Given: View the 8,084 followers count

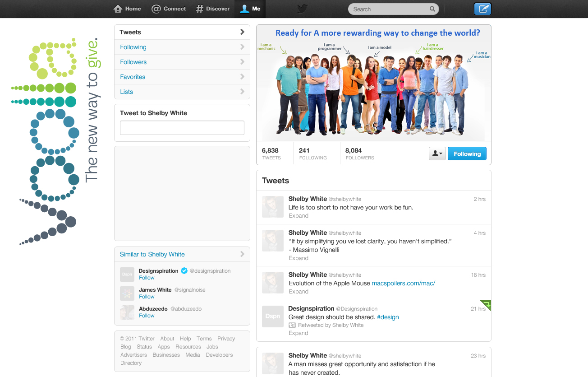Looking at the screenshot, I should pyautogui.click(x=360, y=154).
